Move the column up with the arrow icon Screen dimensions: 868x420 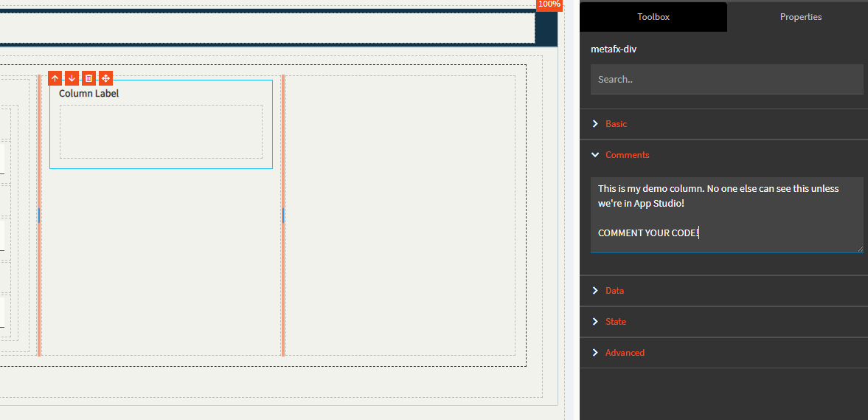coord(55,78)
